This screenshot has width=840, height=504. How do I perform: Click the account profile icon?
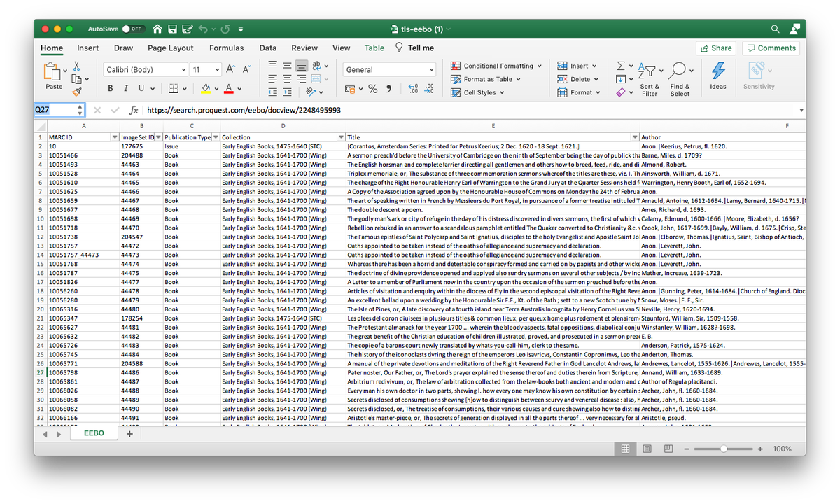click(795, 29)
